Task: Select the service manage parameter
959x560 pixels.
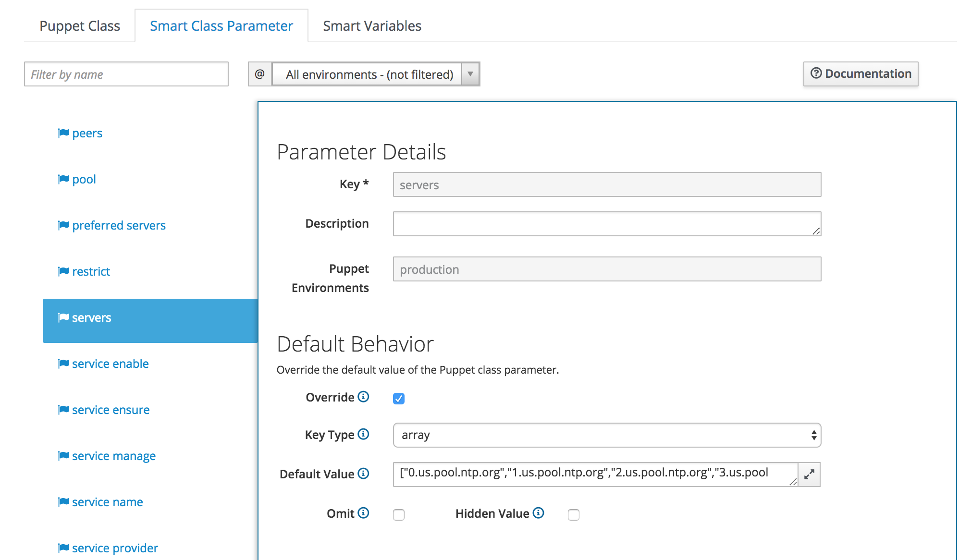Action: point(113,456)
